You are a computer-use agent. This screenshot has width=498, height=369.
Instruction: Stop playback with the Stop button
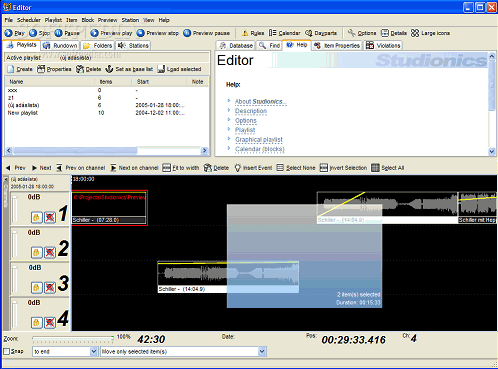coord(39,33)
